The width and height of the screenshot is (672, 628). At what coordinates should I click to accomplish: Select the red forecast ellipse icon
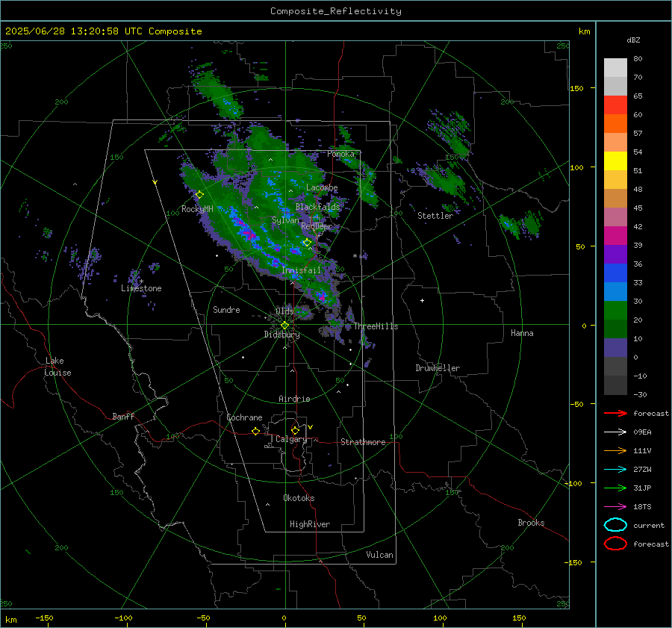[x=615, y=544]
